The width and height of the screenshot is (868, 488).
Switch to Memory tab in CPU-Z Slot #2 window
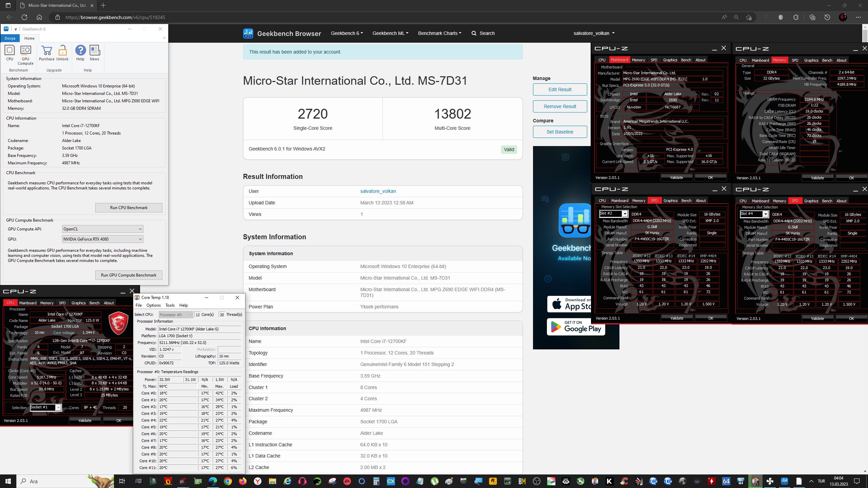point(639,201)
